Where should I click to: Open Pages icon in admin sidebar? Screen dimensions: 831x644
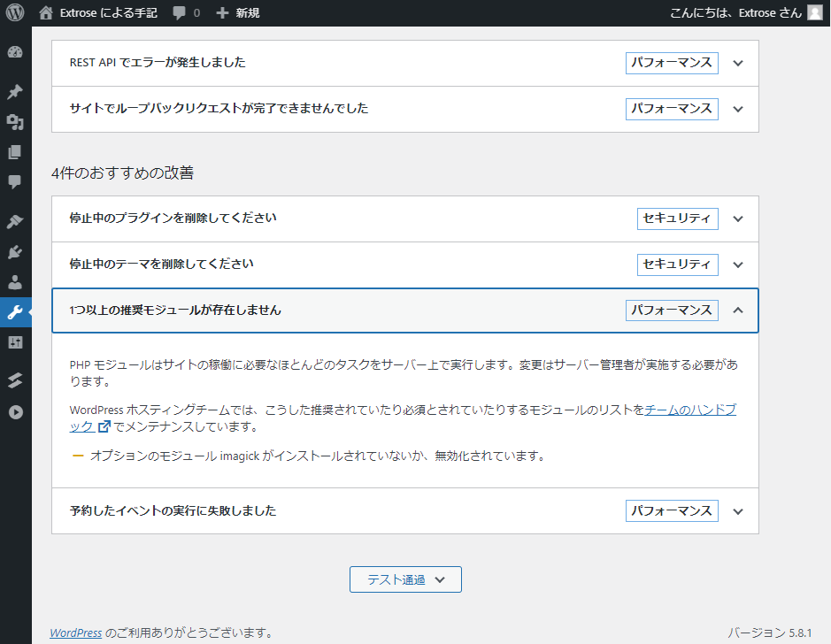(14, 152)
